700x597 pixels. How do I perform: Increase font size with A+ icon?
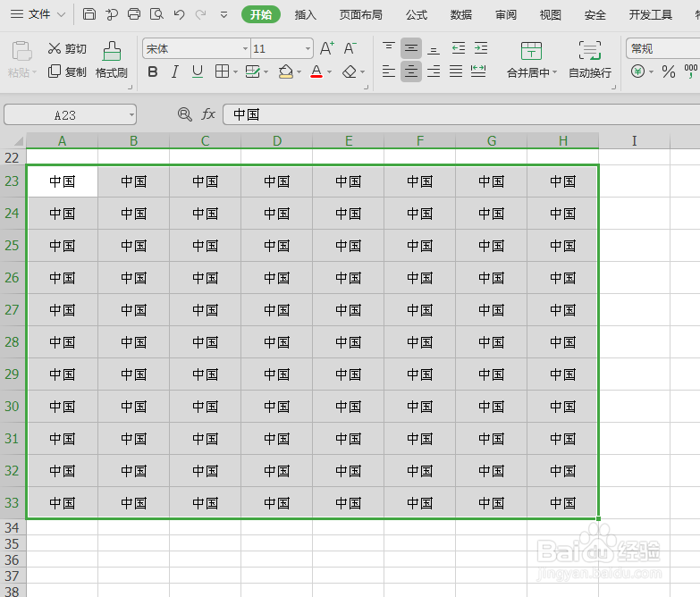(x=327, y=48)
